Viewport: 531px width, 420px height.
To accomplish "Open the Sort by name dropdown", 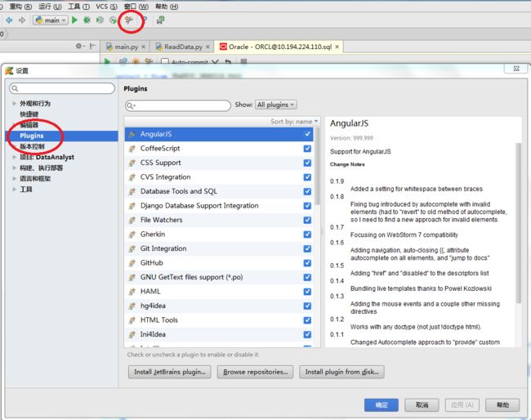I will click(294, 121).
